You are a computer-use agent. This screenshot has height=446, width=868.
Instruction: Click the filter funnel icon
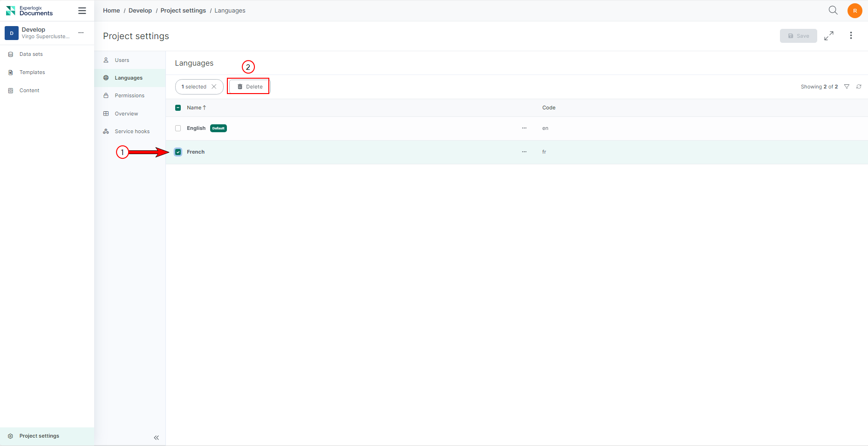(x=847, y=87)
